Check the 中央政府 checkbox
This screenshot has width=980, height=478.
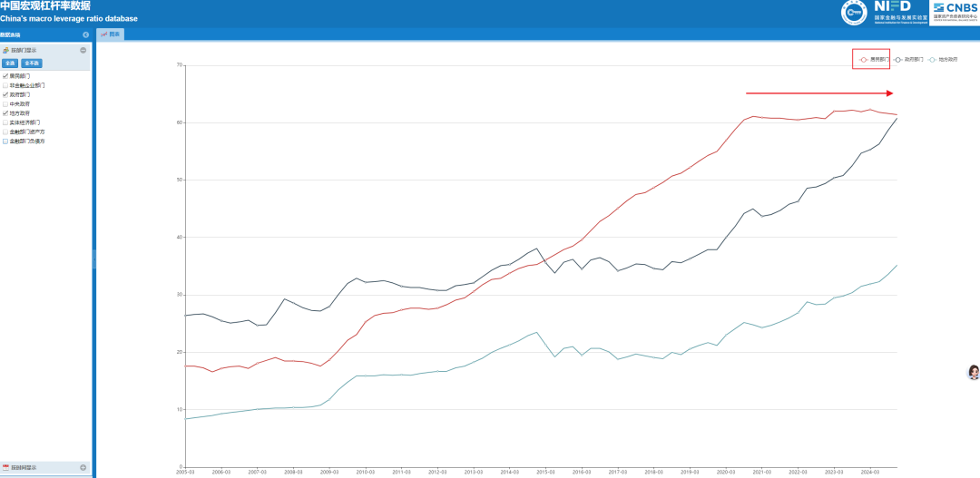tap(5, 103)
